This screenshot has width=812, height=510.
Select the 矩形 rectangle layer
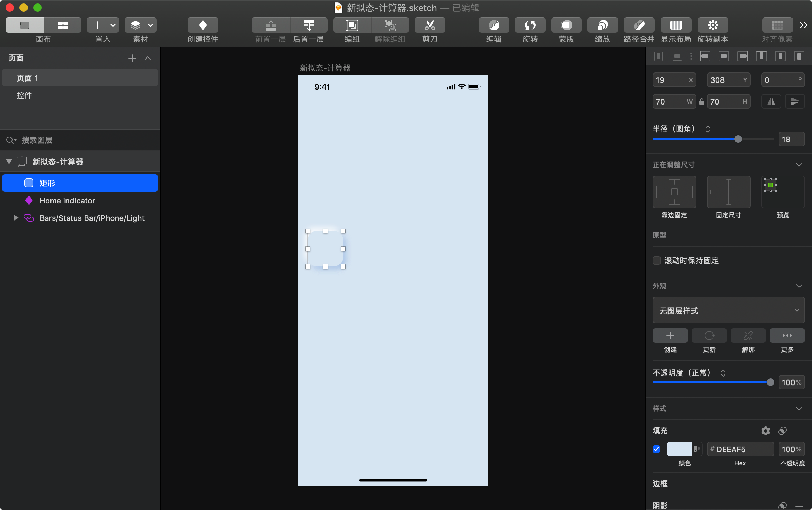(x=80, y=183)
